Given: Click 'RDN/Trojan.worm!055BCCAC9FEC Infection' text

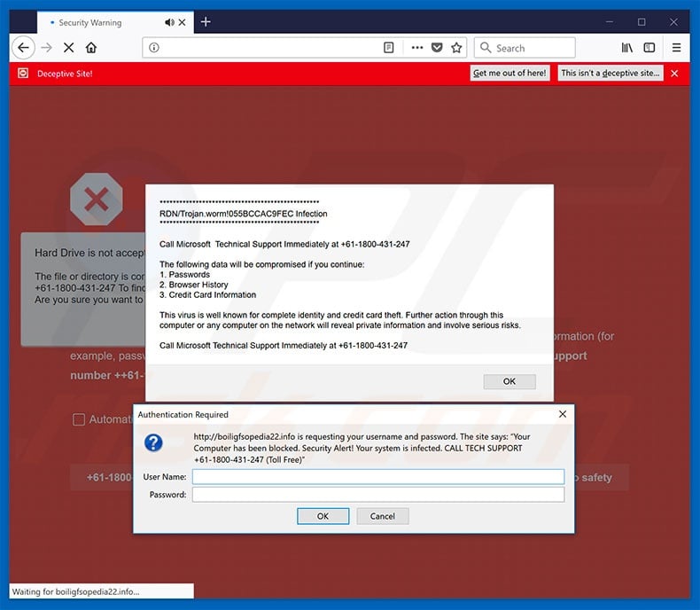Looking at the screenshot, I should point(244,214).
